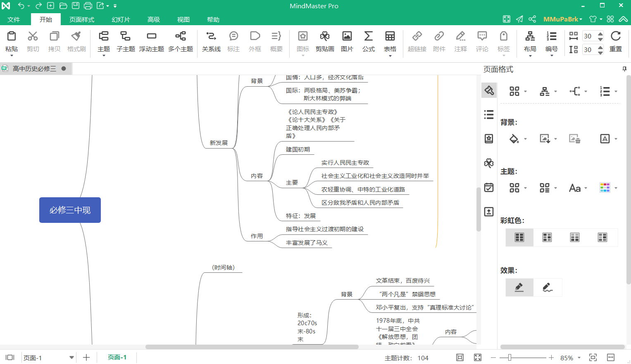Switch to View (视图) tab
Image resolution: width=631 pixels, height=364 pixels.
(x=183, y=19)
